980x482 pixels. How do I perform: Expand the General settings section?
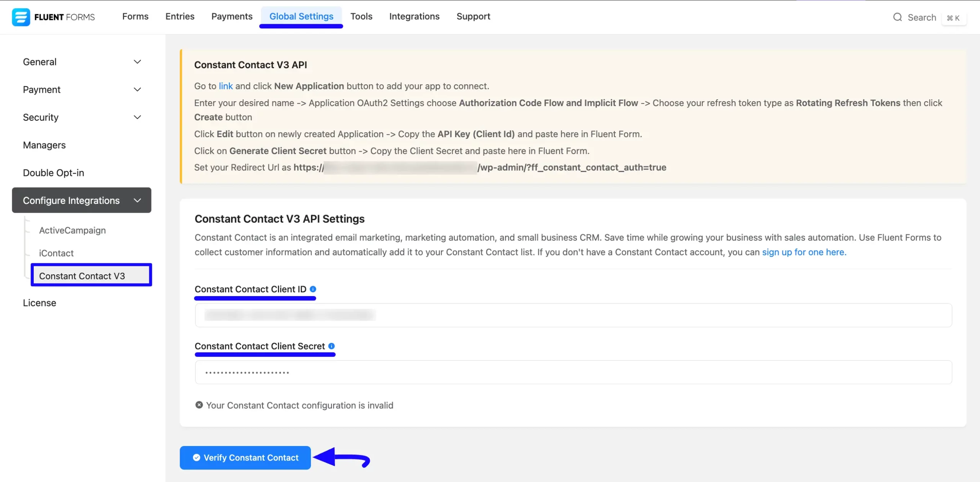82,62
